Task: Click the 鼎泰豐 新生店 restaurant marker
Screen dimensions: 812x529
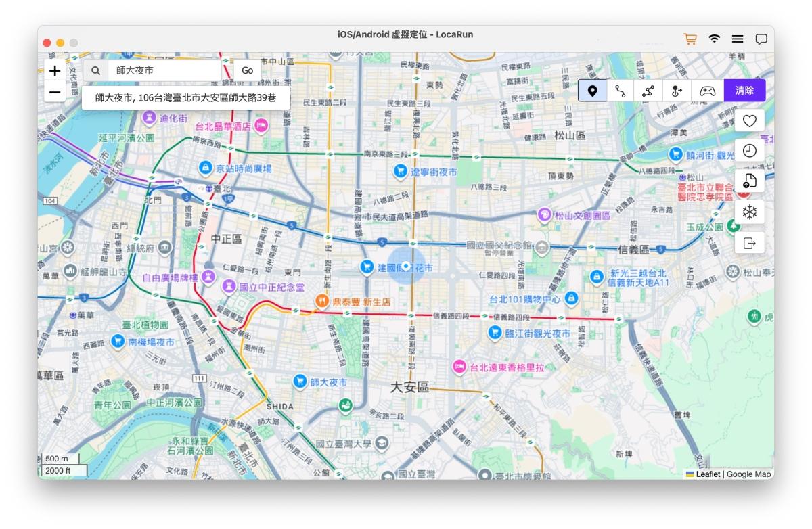Action: click(x=322, y=301)
